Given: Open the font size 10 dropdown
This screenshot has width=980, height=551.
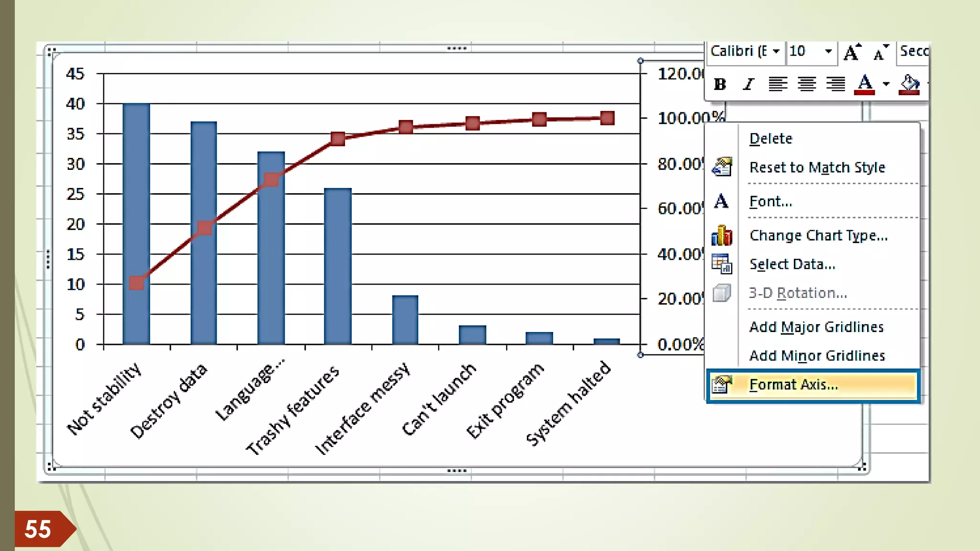Looking at the screenshot, I should (828, 51).
